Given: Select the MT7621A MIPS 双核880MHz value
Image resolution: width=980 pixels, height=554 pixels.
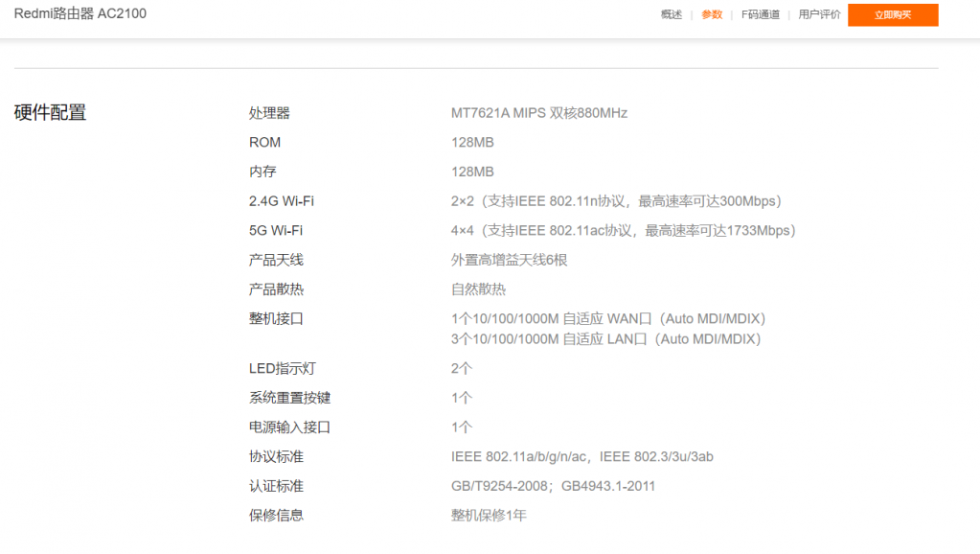Looking at the screenshot, I should (x=539, y=113).
